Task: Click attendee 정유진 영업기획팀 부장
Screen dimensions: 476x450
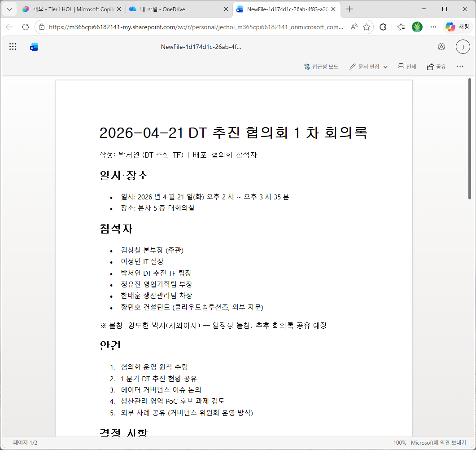Action: tap(157, 284)
